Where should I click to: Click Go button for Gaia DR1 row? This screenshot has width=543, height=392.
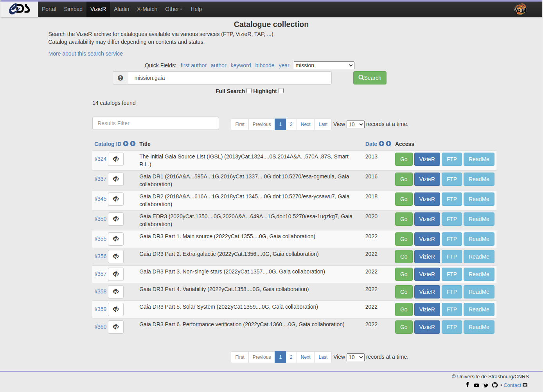pyautogui.click(x=404, y=179)
